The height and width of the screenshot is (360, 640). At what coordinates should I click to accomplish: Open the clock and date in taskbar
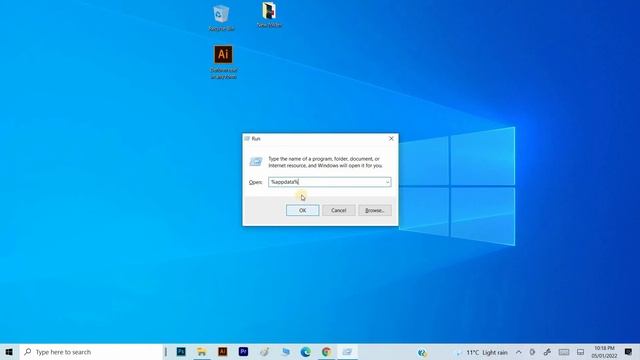[x=604, y=352]
